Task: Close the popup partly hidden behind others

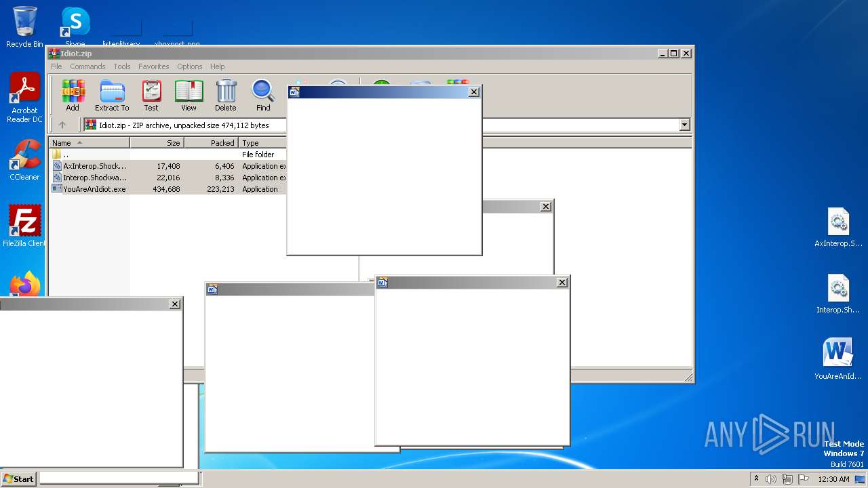Action: pos(546,206)
